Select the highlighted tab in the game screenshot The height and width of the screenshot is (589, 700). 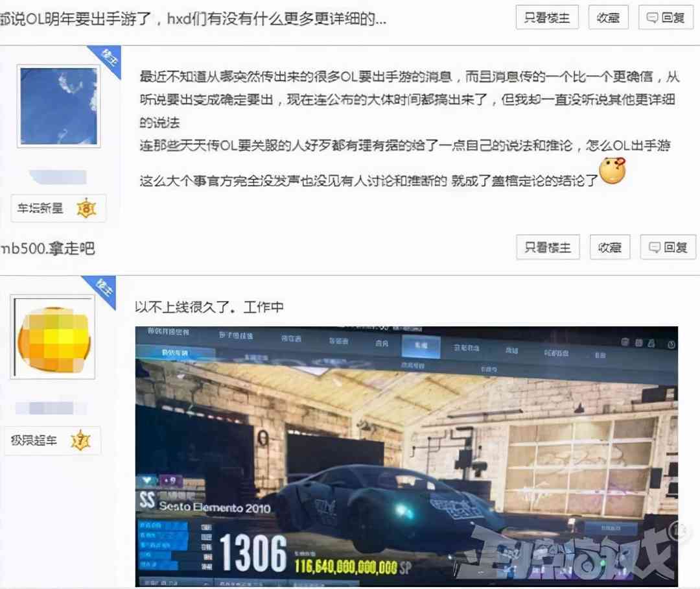click(421, 346)
